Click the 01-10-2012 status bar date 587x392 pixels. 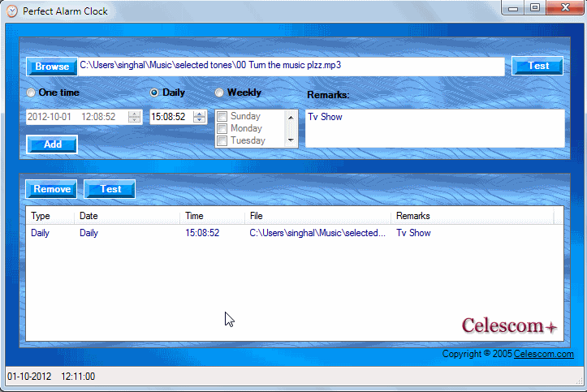(29, 377)
